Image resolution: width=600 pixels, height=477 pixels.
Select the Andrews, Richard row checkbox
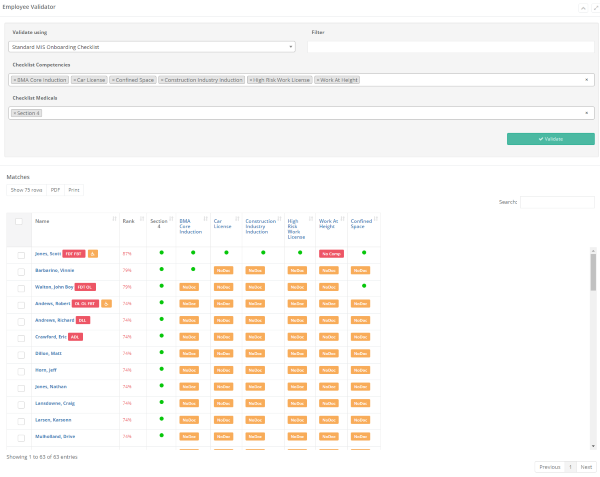21,322
